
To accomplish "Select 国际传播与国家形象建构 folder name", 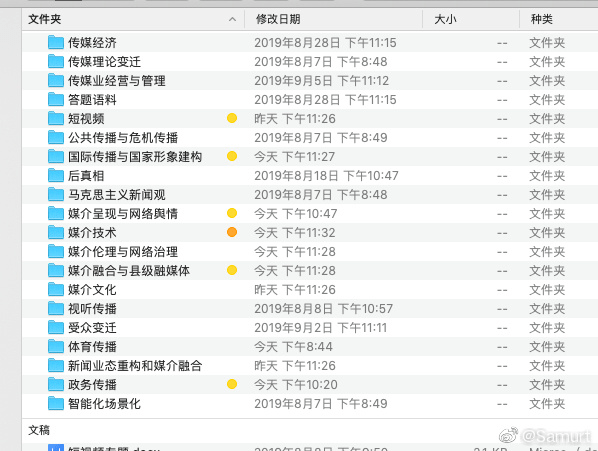I will pos(135,157).
